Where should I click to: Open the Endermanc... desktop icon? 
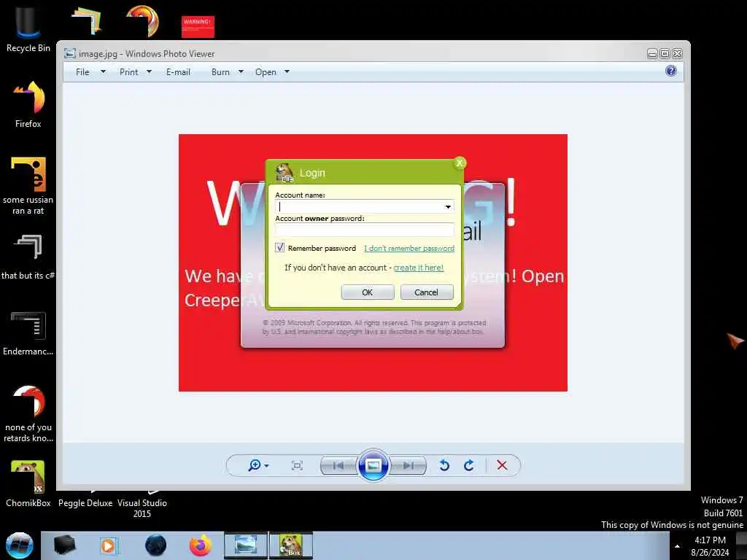point(28,333)
